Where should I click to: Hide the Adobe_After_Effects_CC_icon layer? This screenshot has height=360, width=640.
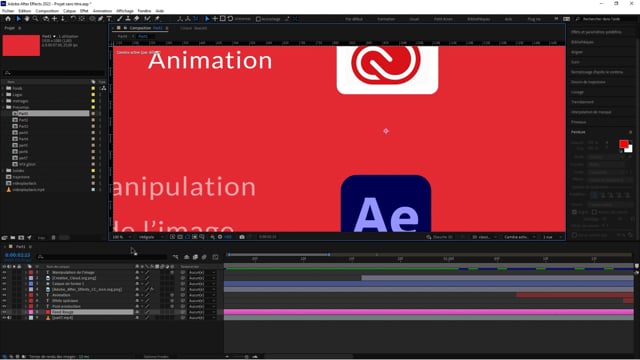pyautogui.click(x=4, y=289)
